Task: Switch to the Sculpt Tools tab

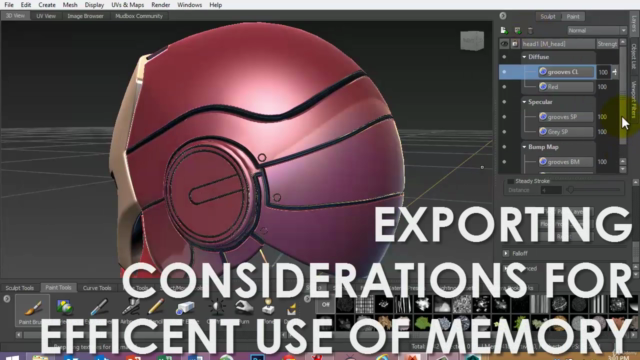Action: point(20,288)
